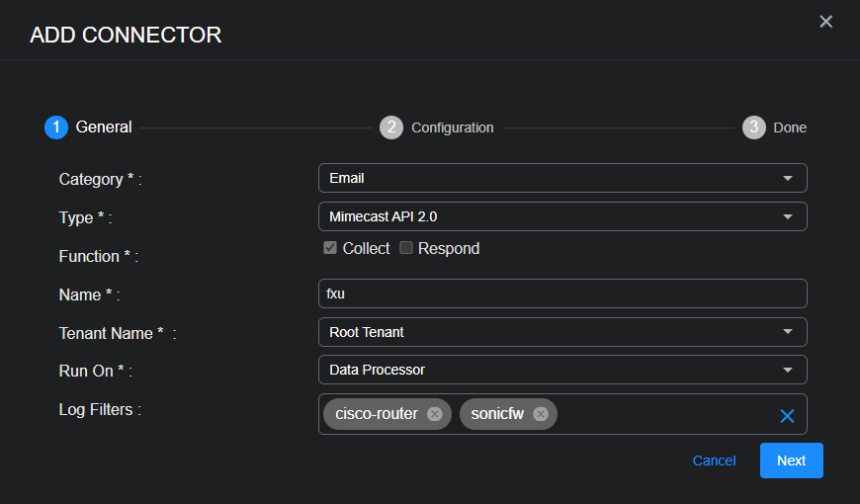Clear all log filters with blue X

click(x=787, y=416)
